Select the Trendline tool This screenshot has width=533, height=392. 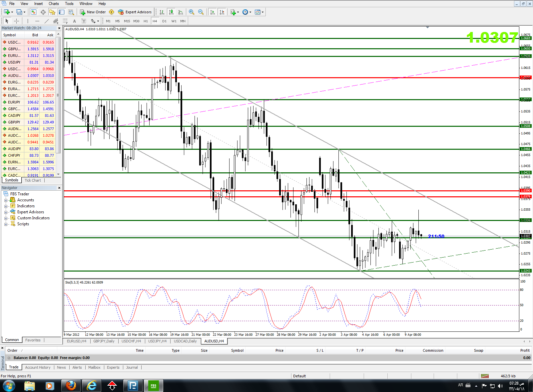tap(46, 21)
